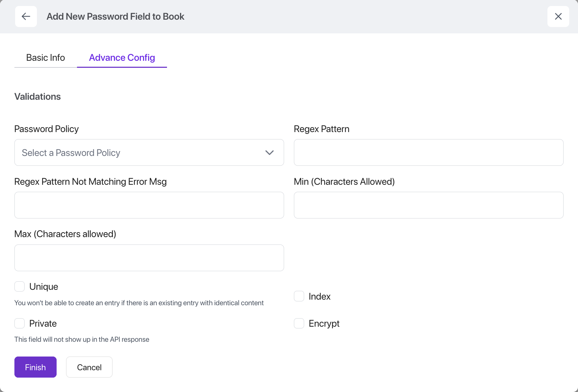578x392 pixels.
Task: Focus the Regex Pattern input field
Action: point(428,152)
